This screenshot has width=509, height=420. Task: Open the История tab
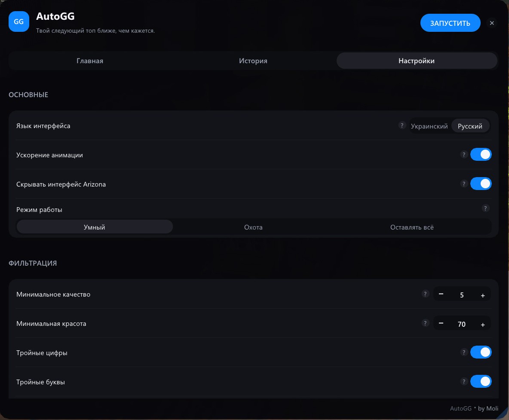click(x=253, y=61)
